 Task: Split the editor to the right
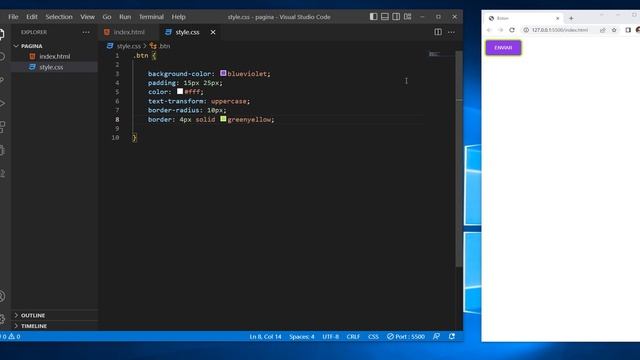pos(438,32)
